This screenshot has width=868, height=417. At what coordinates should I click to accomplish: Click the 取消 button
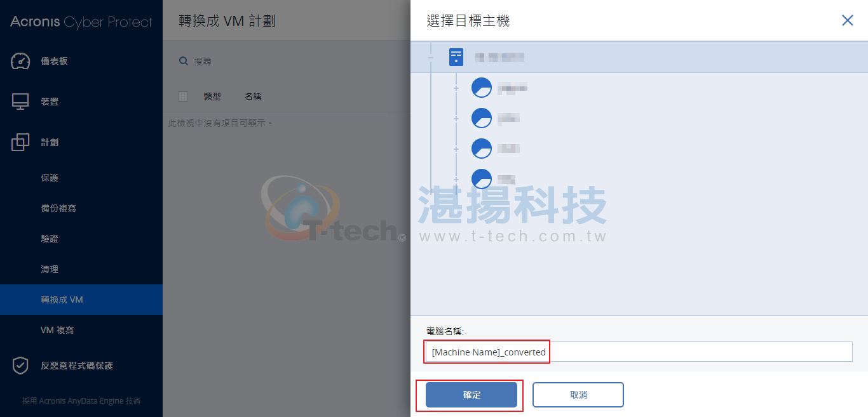578,395
